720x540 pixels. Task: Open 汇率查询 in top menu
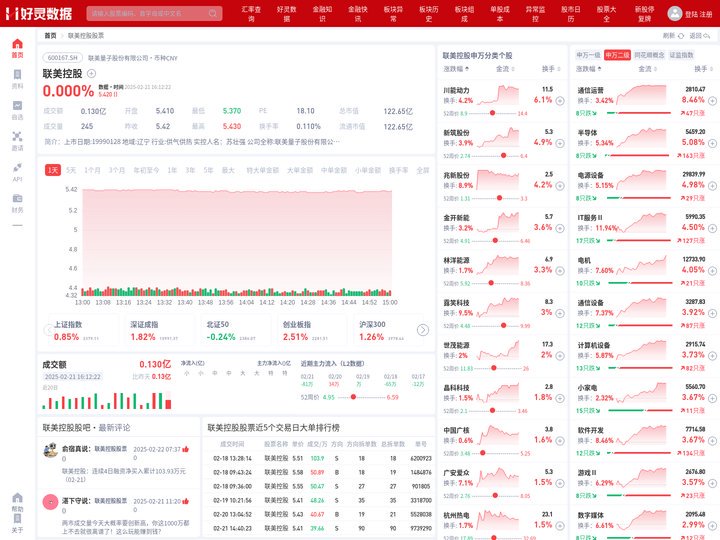click(251, 14)
